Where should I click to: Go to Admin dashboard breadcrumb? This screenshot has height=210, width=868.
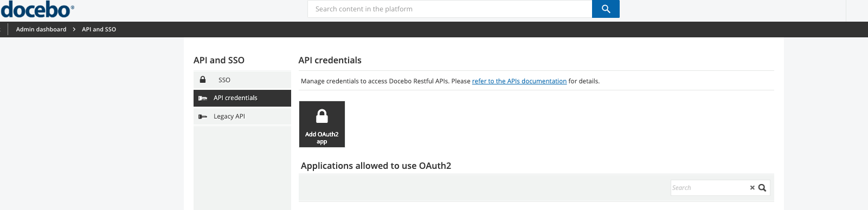pos(41,29)
